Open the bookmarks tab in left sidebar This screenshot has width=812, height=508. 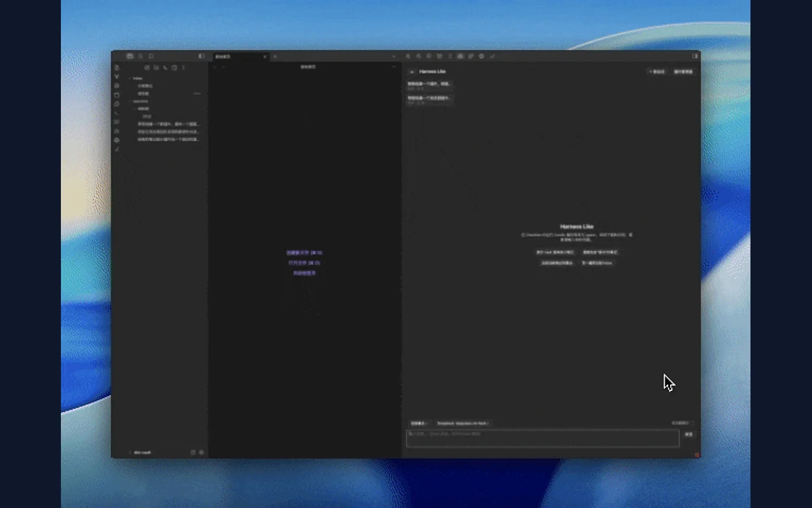[x=151, y=56]
